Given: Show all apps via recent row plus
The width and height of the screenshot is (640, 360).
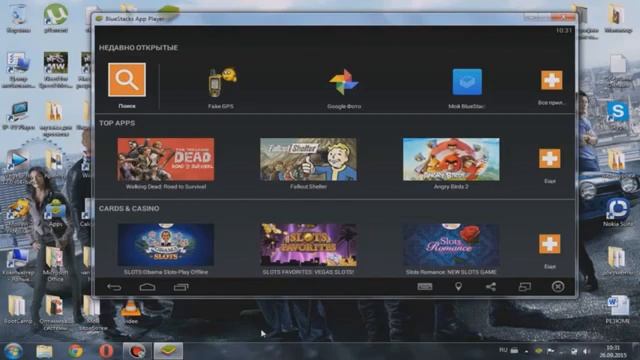Looking at the screenshot, I should (551, 80).
